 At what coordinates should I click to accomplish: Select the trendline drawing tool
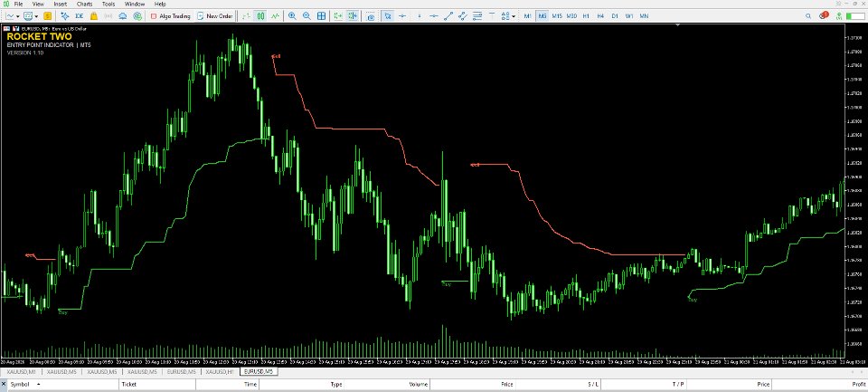(449, 16)
